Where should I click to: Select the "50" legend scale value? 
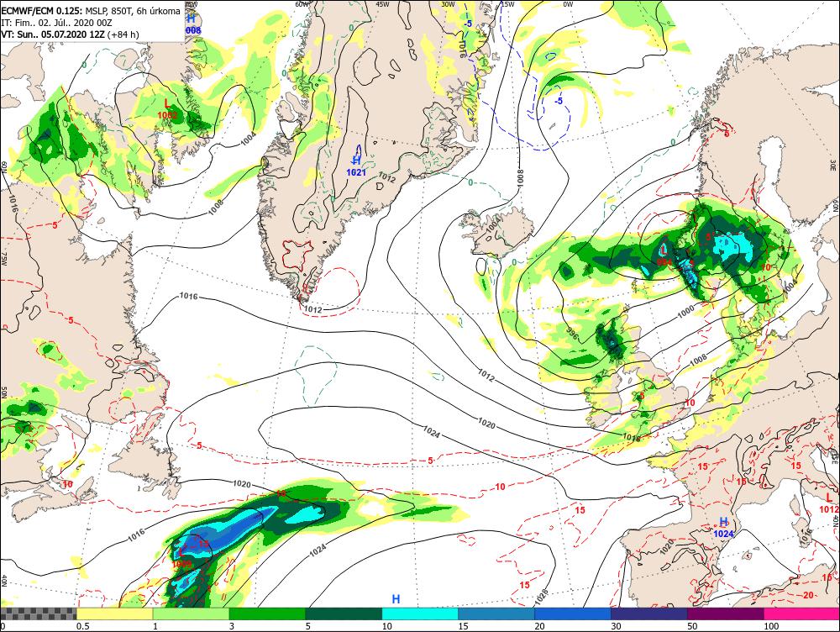[x=693, y=626]
